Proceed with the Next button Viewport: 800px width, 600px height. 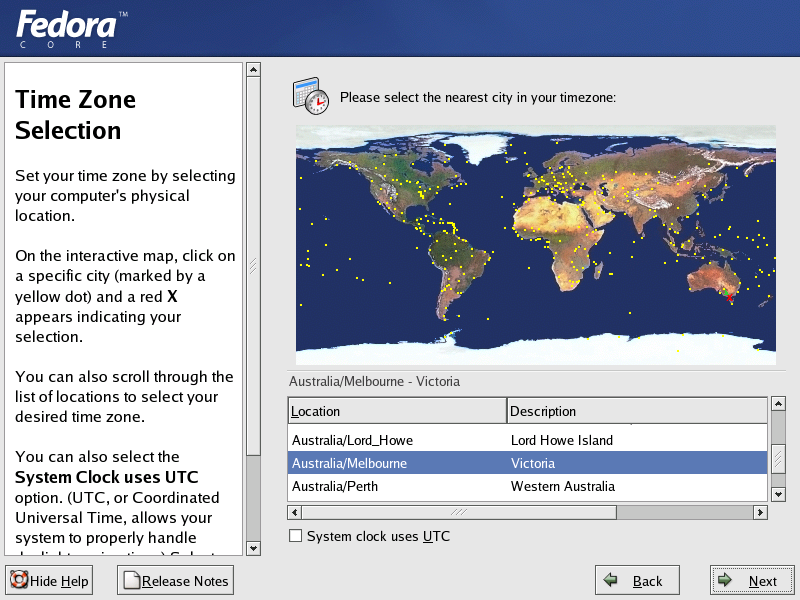coord(752,580)
